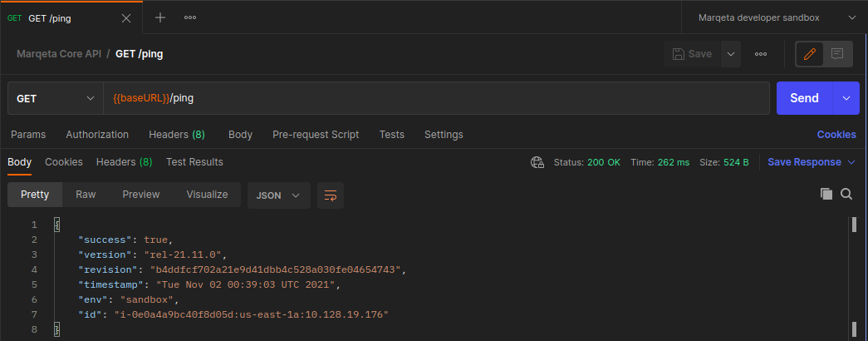Click the network globe icon

537,162
